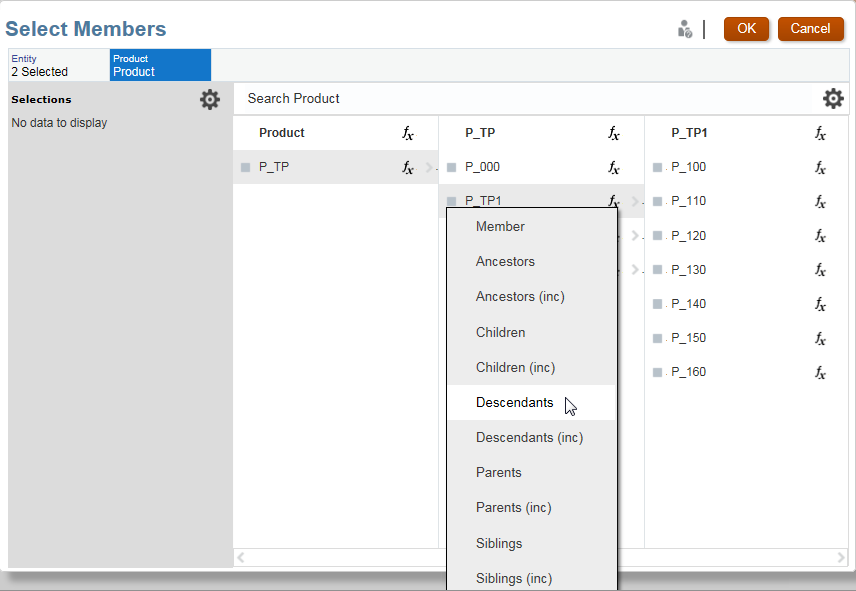Select Parents from the function menu
The width and height of the screenshot is (856, 591).
pyautogui.click(x=531, y=472)
